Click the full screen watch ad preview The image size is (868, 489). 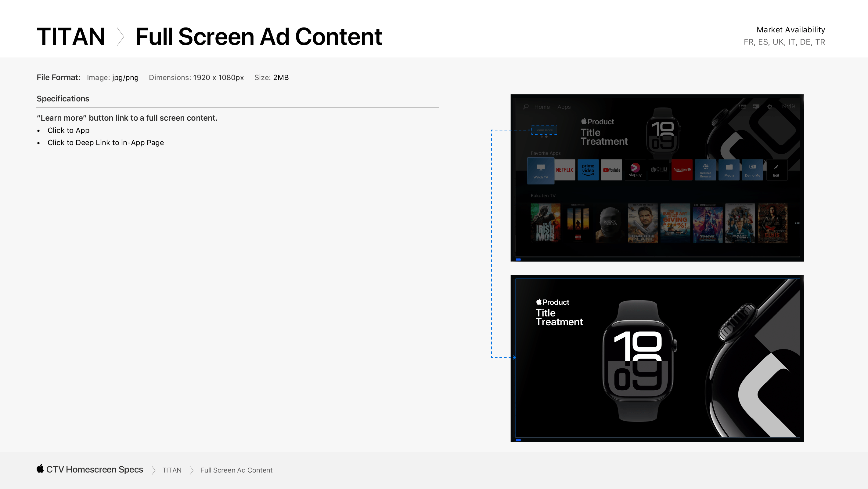click(657, 358)
